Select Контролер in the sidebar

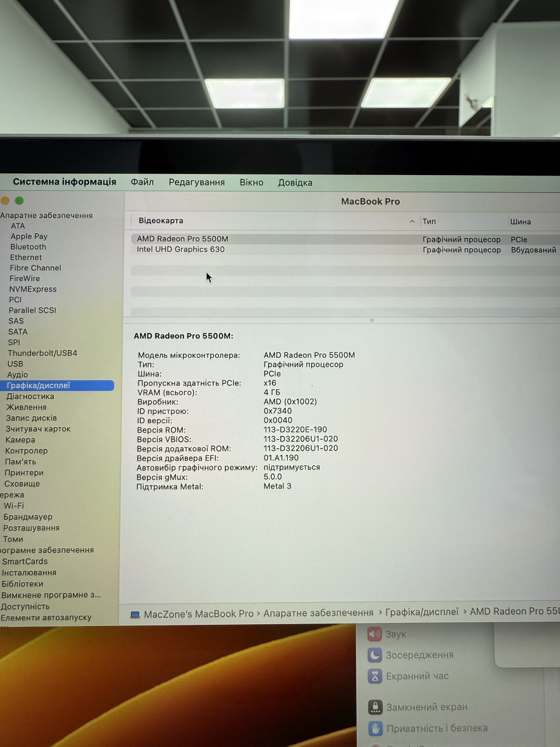(x=26, y=451)
